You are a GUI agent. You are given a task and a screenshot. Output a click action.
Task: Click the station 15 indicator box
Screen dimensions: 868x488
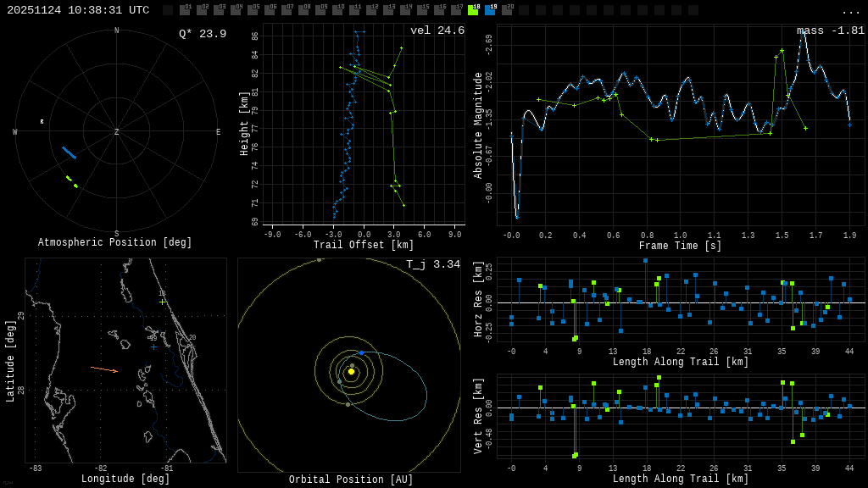[422, 10]
